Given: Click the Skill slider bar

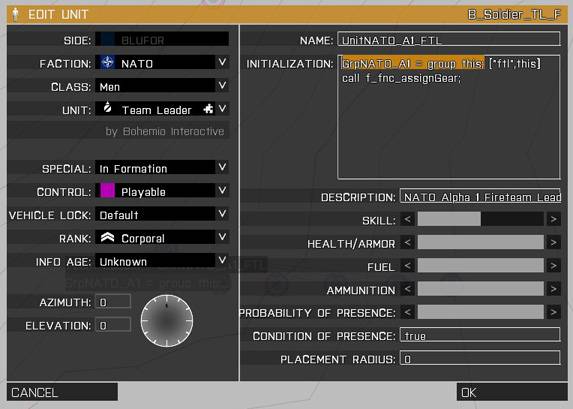Looking at the screenshot, I should [481, 219].
